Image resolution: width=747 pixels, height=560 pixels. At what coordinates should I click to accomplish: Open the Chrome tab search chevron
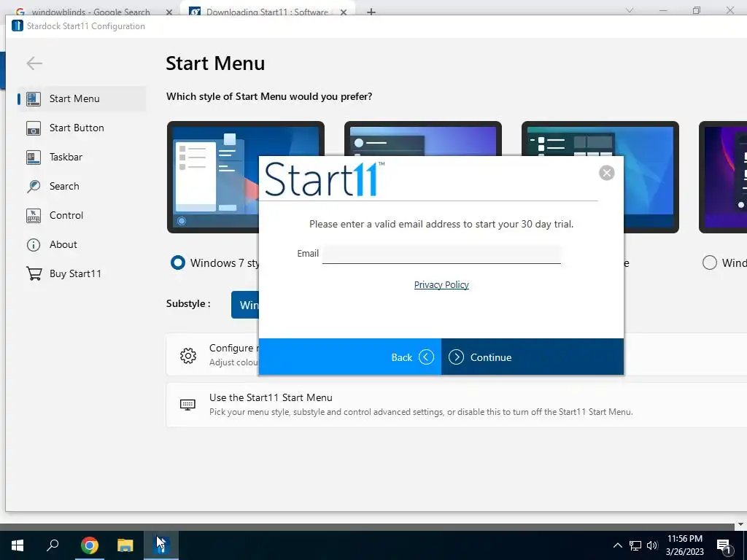(630, 10)
